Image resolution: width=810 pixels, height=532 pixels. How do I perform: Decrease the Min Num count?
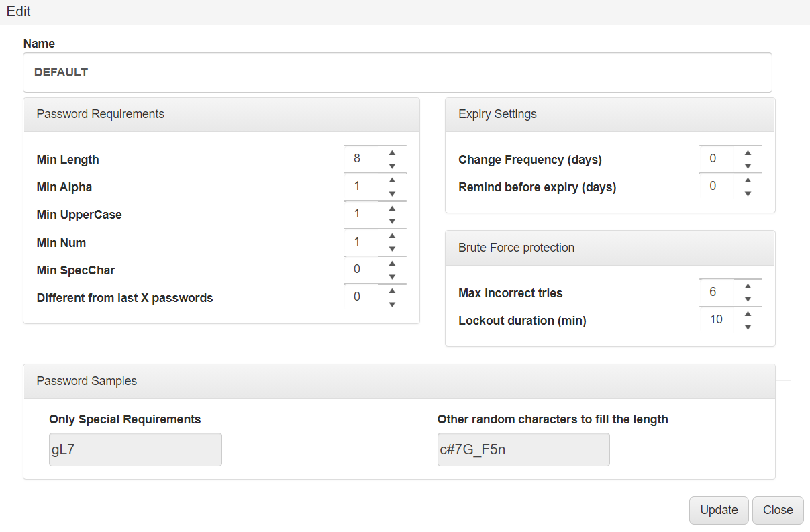pos(392,248)
